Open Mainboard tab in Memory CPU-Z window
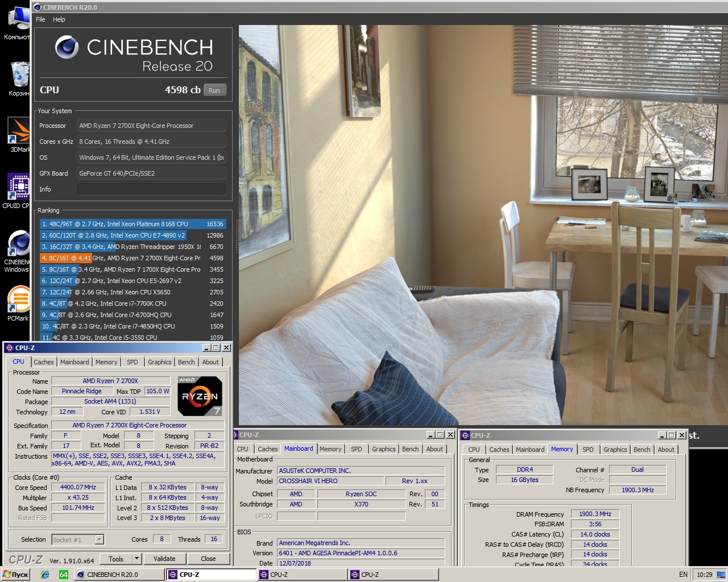The height and width of the screenshot is (582, 728). pyautogui.click(x=530, y=450)
